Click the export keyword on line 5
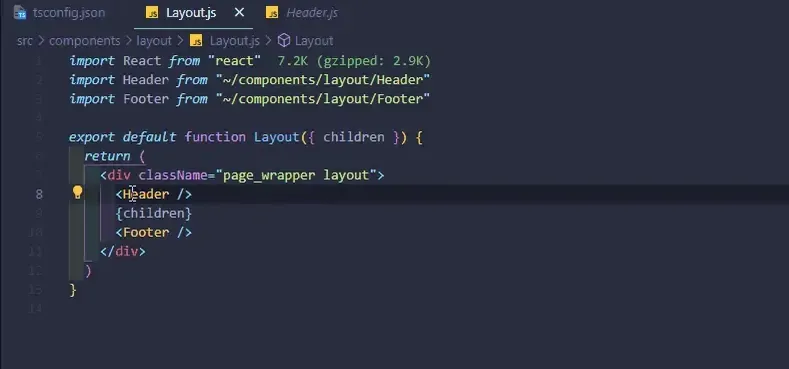This screenshot has height=369, width=789. coord(92,137)
